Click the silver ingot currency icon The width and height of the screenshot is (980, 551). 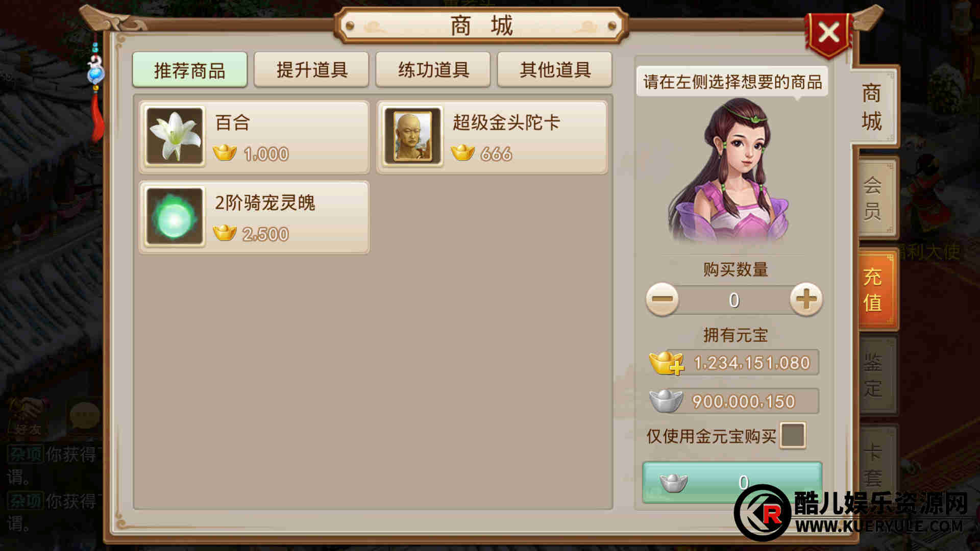[666, 400]
